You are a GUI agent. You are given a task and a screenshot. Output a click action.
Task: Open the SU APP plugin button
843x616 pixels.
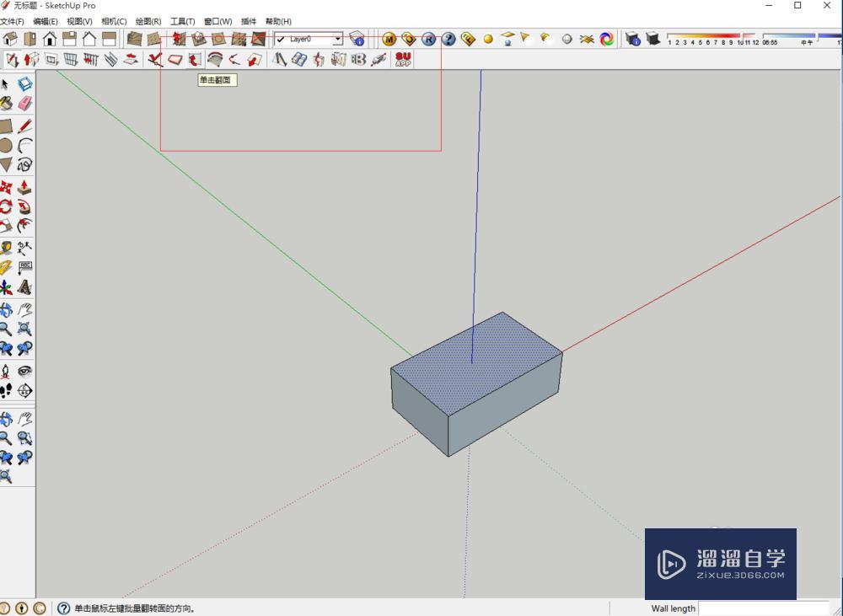point(403,59)
